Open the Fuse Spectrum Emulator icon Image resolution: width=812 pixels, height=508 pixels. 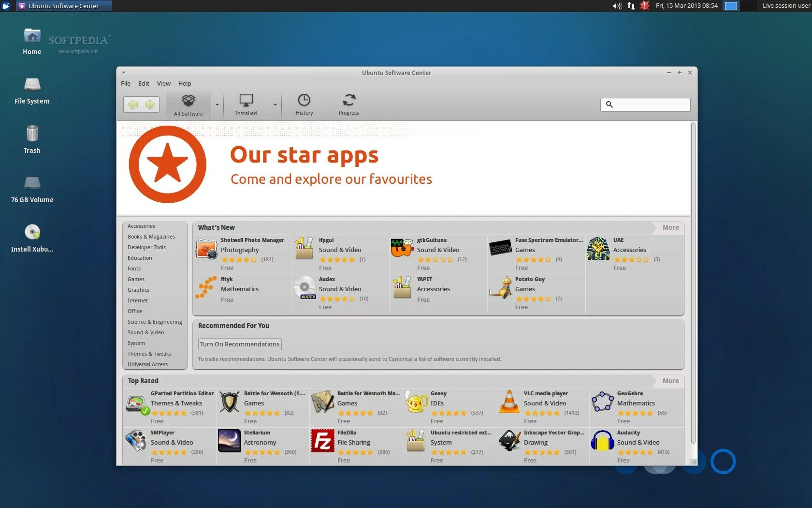point(500,248)
